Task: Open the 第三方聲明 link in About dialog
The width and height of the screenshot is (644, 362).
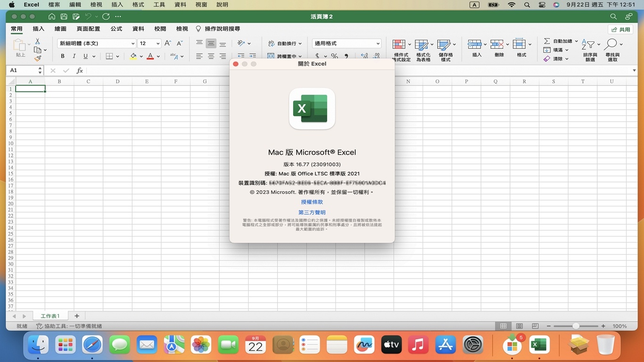Action: pos(312,213)
